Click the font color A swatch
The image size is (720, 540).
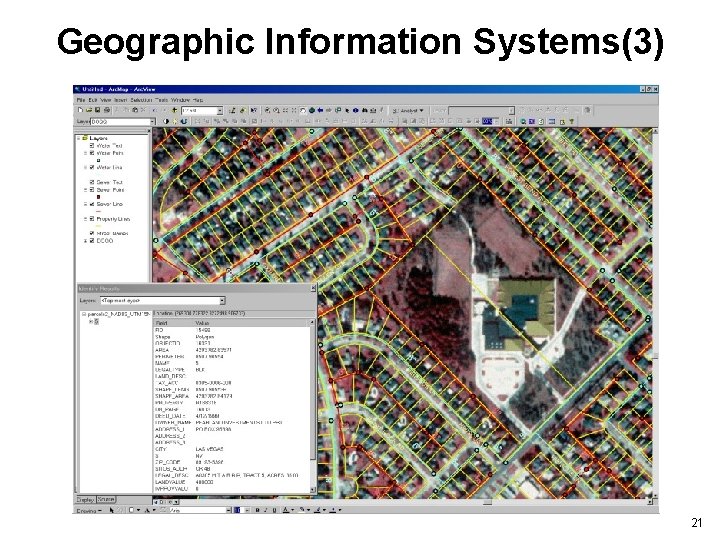coord(285,510)
